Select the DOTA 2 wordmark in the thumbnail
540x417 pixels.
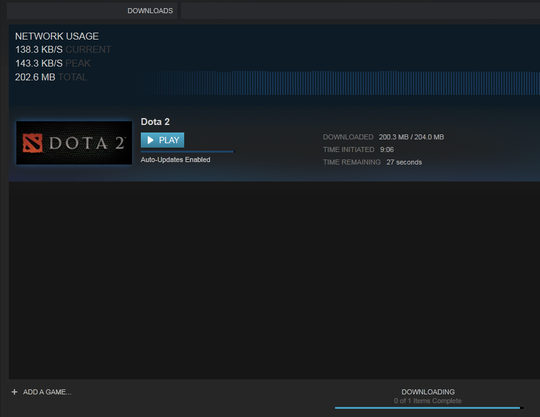pyautogui.click(x=87, y=143)
